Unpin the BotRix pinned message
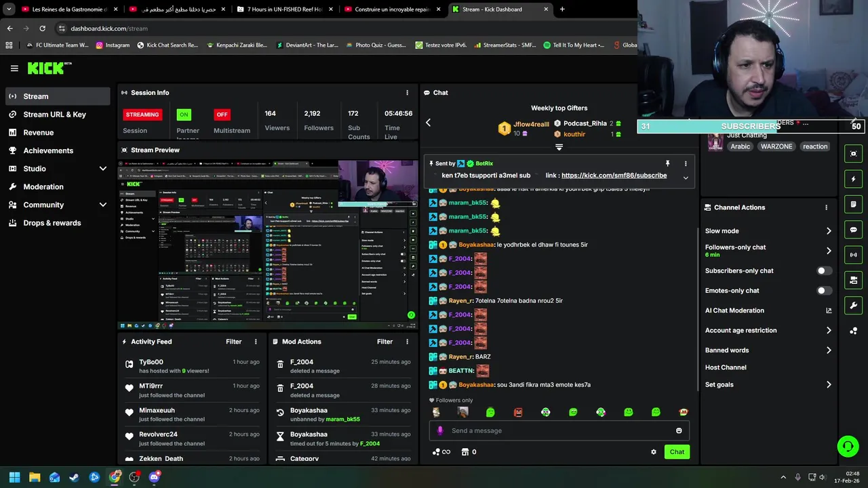This screenshot has height=488, width=868. click(x=667, y=163)
